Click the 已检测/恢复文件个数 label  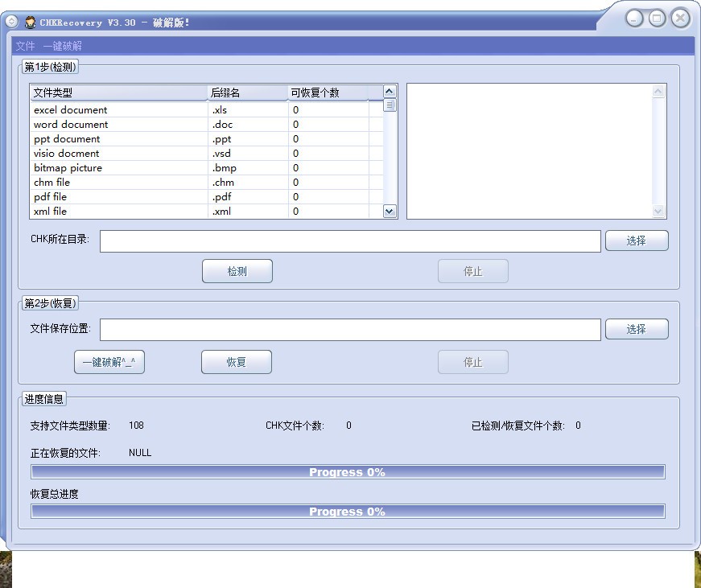518,426
